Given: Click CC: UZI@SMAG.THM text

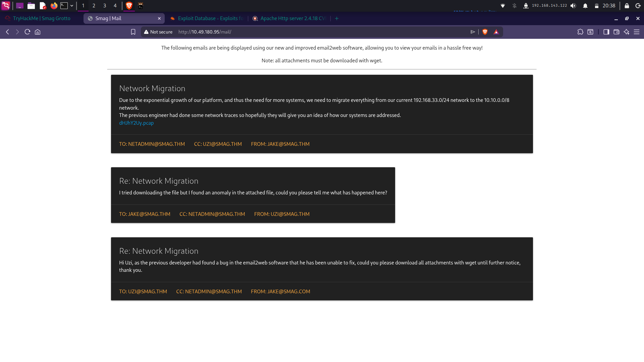Looking at the screenshot, I should pos(218,144).
